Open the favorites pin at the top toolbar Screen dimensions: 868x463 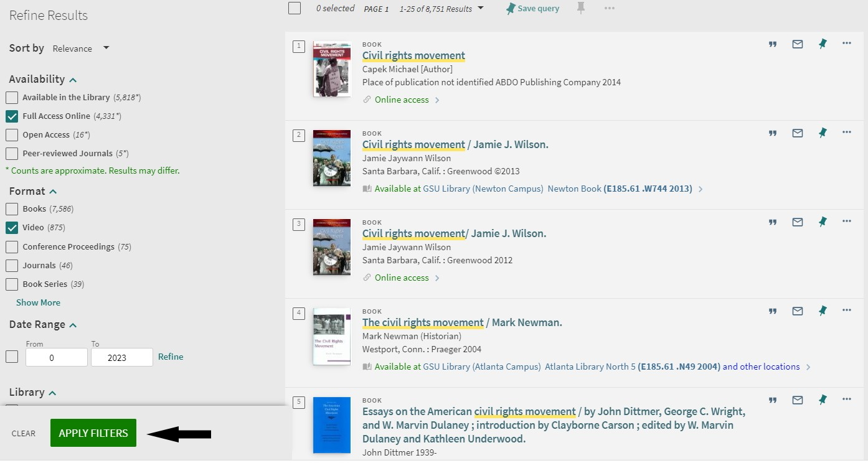[x=580, y=8]
